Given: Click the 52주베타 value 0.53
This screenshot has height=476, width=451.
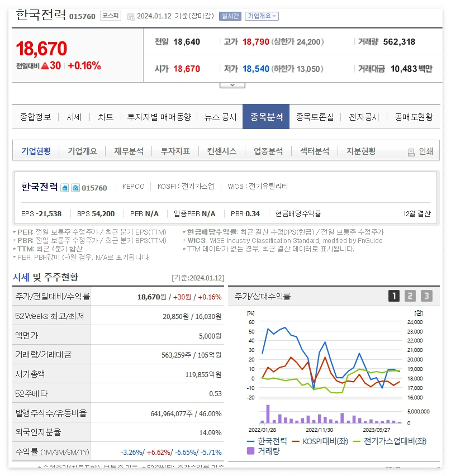Looking at the screenshot, I should (215, 394).
